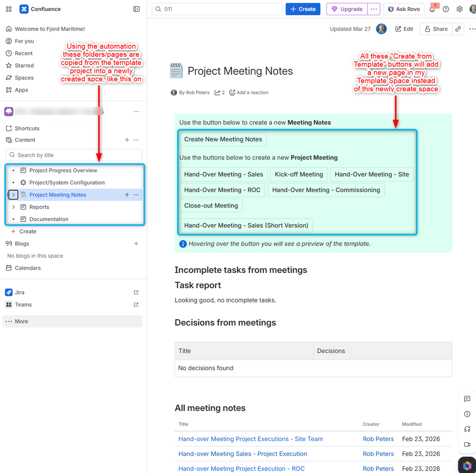476x473 pixels.
Task: Add content with plus beside Content
Action: click(127, 140)
